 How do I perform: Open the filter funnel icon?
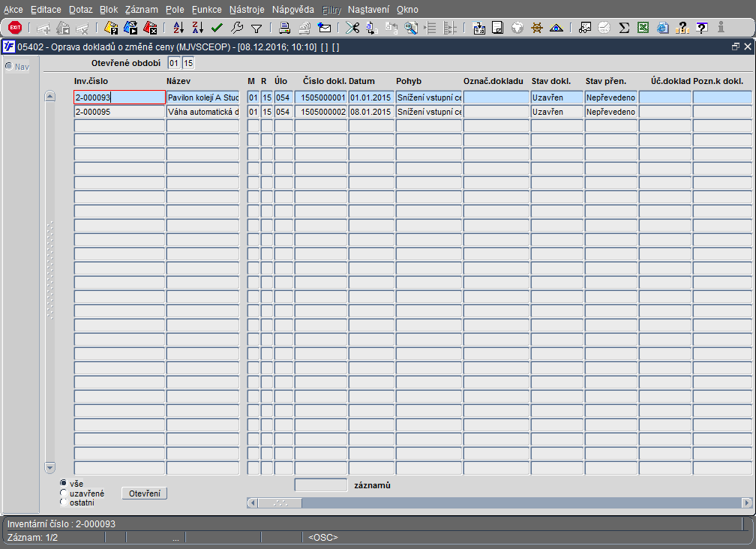pyautogui.click(x=256, y=28)
